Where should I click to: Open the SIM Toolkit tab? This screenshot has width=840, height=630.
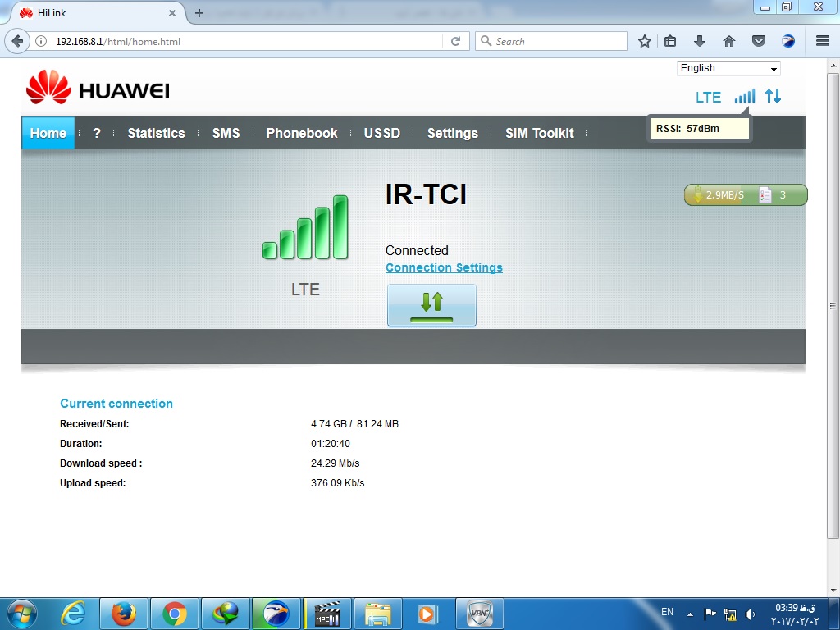click(x=540, y=133)
